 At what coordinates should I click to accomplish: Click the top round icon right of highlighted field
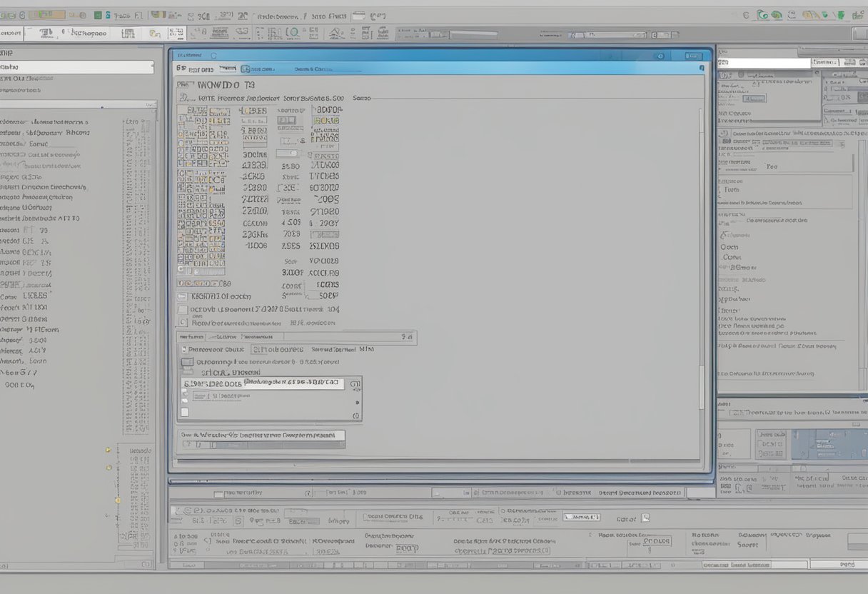click(355, 385)
